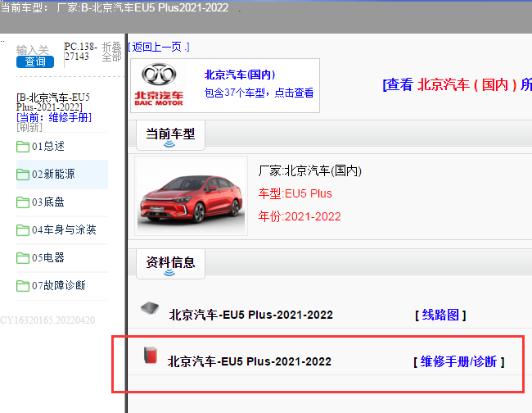Click 查看 北京汽车(国内) all models link

pyautogui.click(x=457, y=84)
